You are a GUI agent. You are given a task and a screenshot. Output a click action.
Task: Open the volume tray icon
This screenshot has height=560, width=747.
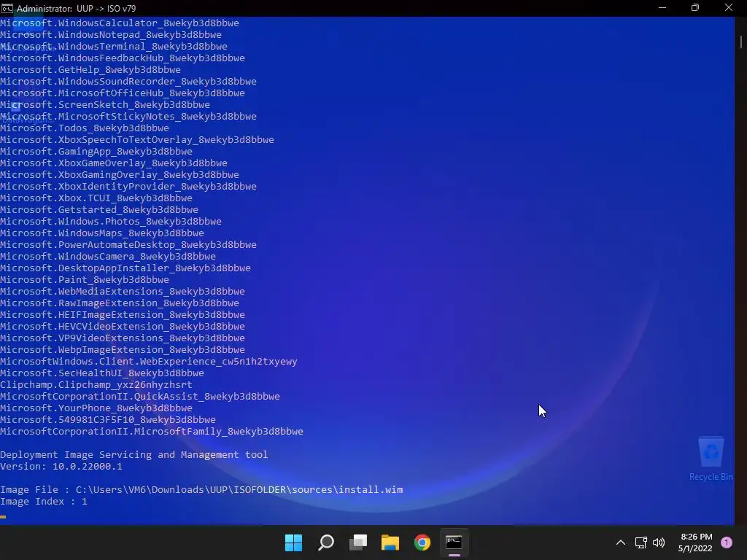click(659, 542)
